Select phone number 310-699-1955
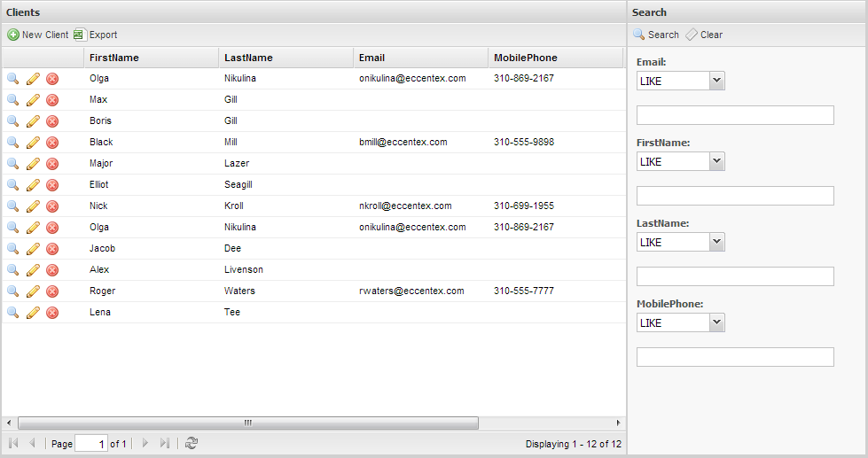The width and height of the screenshot is (868, 458). click(524, 206)
